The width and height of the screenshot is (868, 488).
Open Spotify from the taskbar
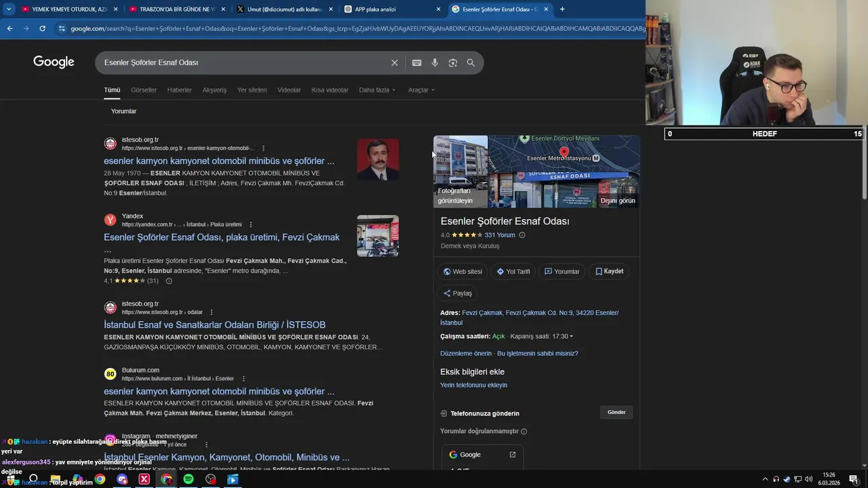tap(189, 479)
